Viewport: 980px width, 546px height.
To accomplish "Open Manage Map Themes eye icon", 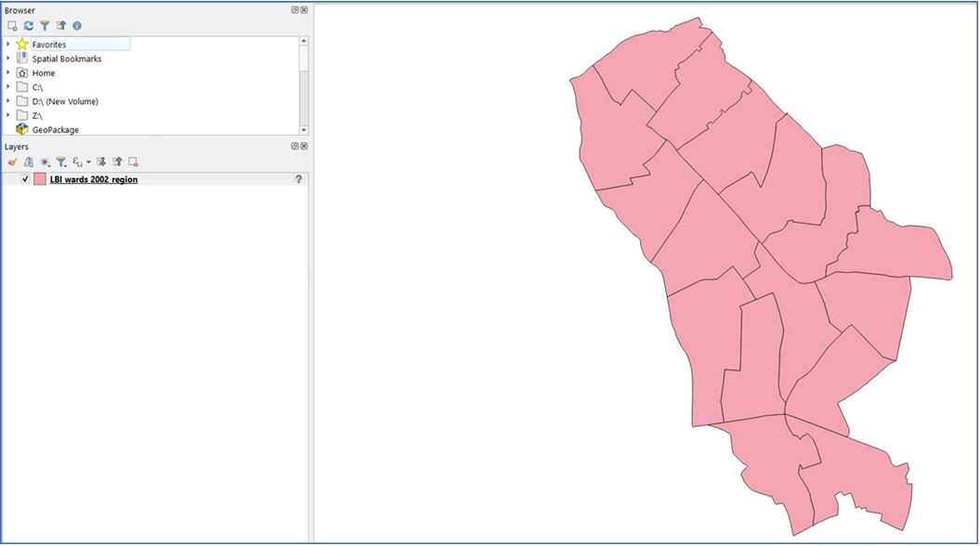I will (x=45, y=162).
